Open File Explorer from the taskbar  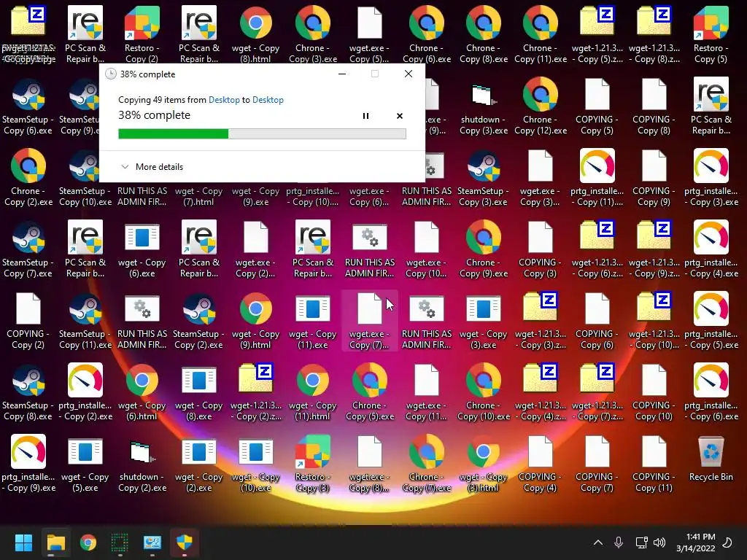tap(55, 542)
